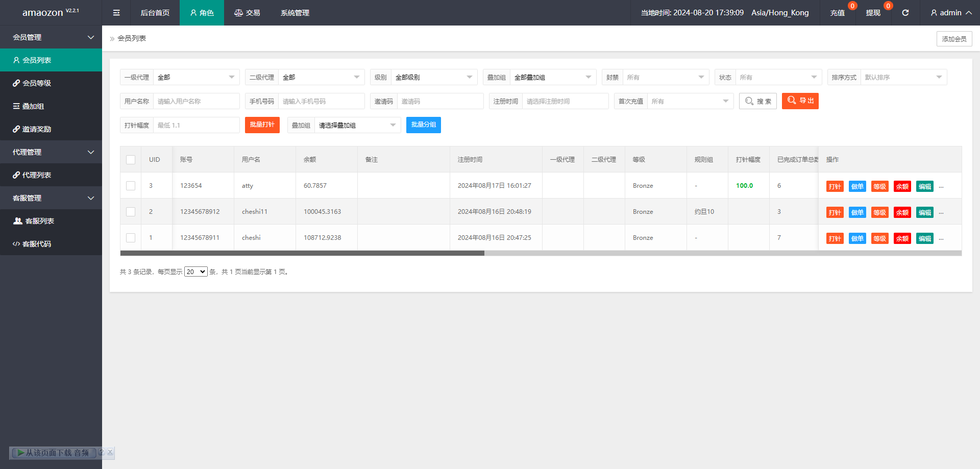Viewport: 980px width, 469px height.
Task: Open 叠加组 in the sidebar
Action: click(33, 106)
